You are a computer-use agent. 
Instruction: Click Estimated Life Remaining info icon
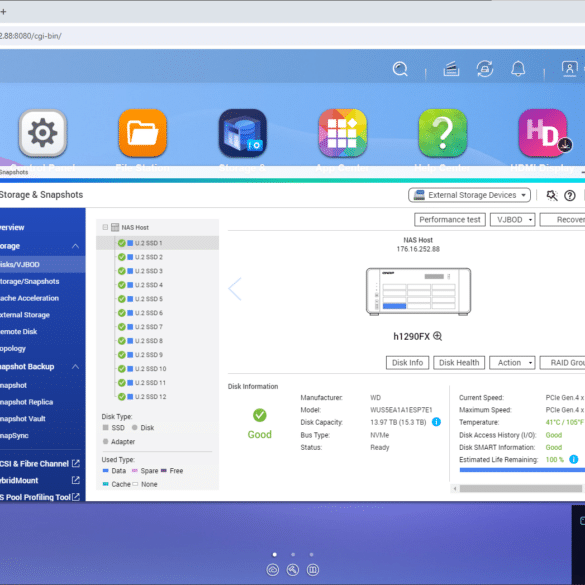tap(573, 459)
